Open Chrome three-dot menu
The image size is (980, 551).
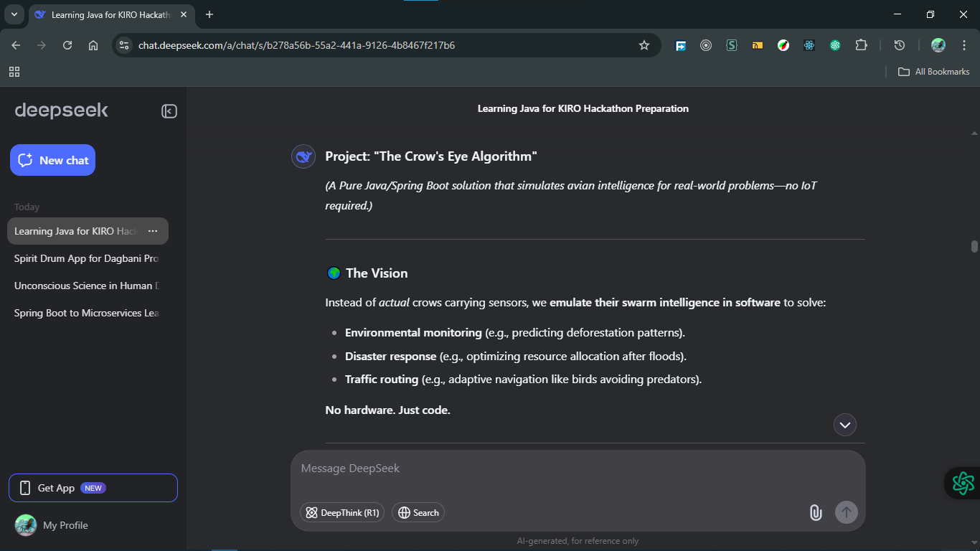pyautogui.click(x=964, y=45)
